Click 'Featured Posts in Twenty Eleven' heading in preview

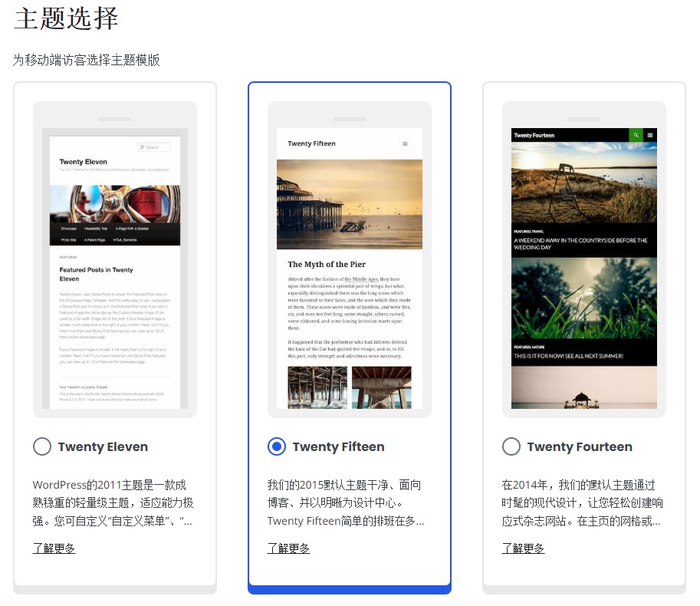pos(96,274)
